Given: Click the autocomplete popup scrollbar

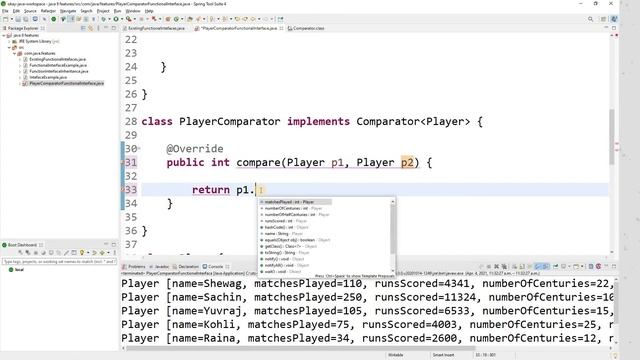Looking at the screenshot, I should pos(393,229).
